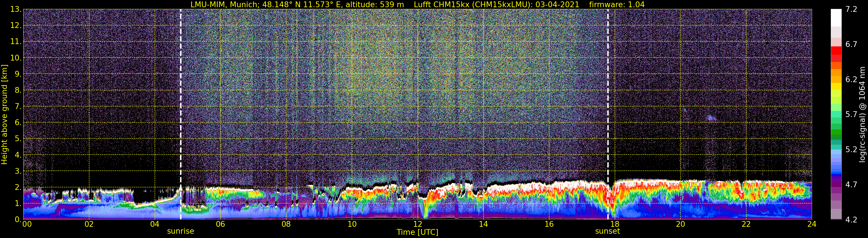Click the height axis tick label "11."
Viewport: 868px width, 238px height.
[16, 41]
